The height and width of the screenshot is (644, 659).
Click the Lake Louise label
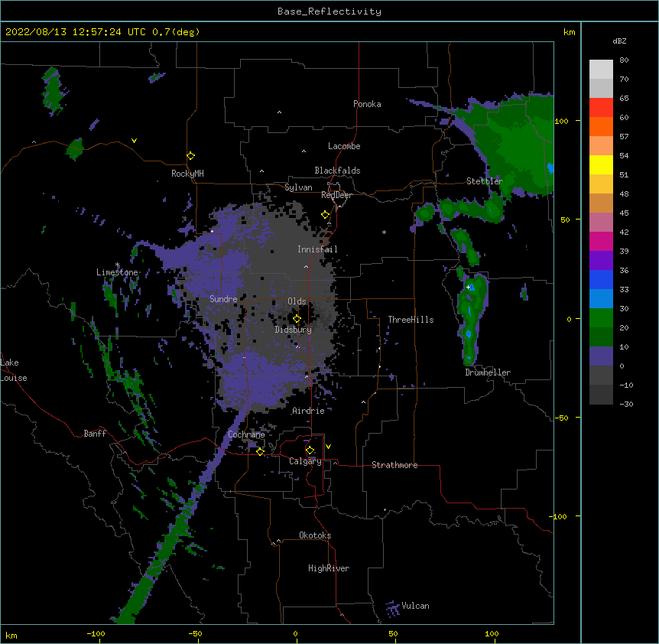(14, 370)
